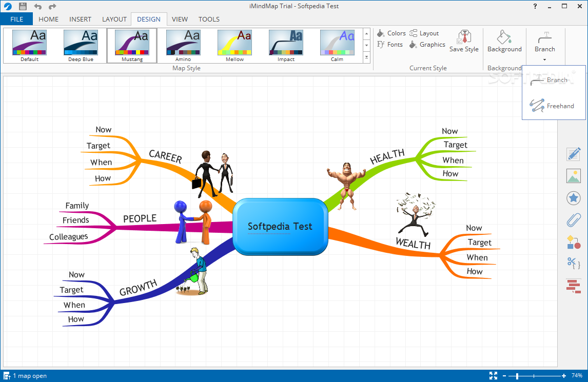This screenshot has width=588, height=382.
Task: Apply the Default map style
Action: point(29,45)
